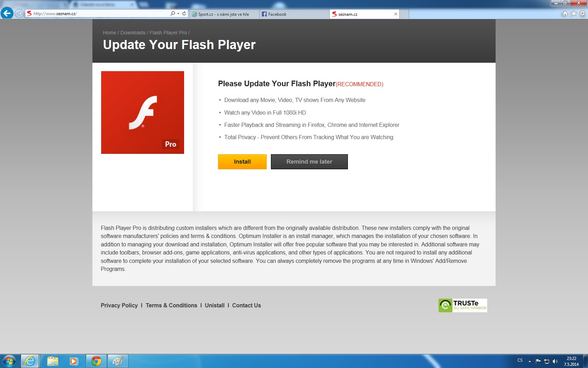Click the seznam.cz favicon in address bar
588x368 pixels.
(29, 13)
